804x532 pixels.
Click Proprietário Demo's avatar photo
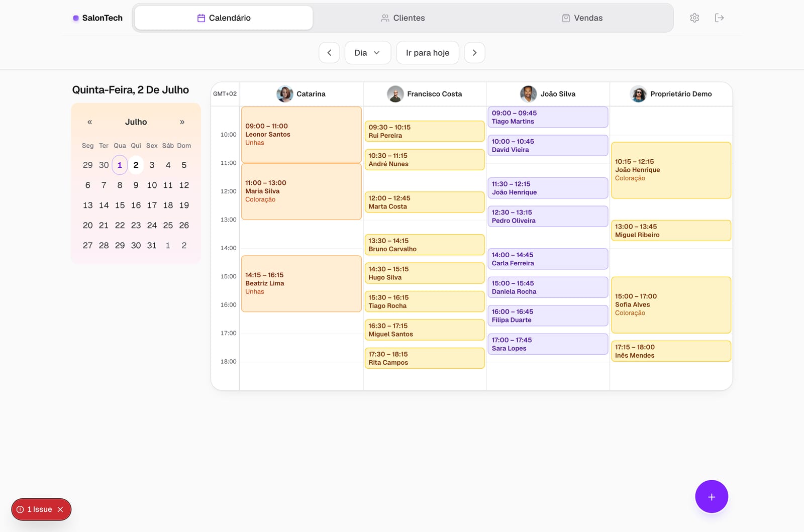(x=639, y=94)
